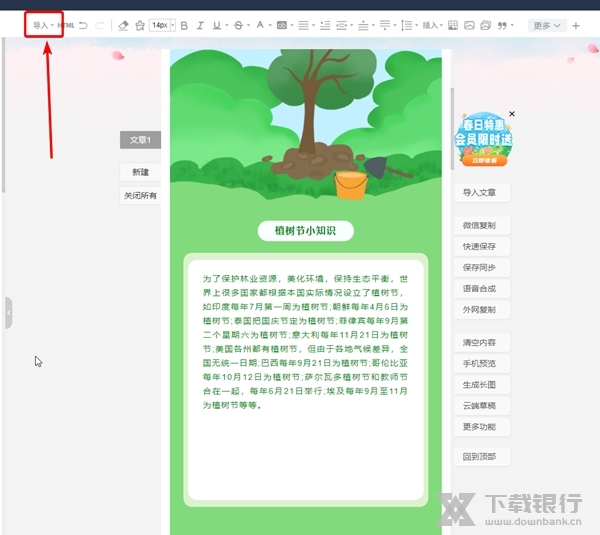Click the 手机预览 button
The width and height of the screenshot is (600, 535).
coord(482,364)
